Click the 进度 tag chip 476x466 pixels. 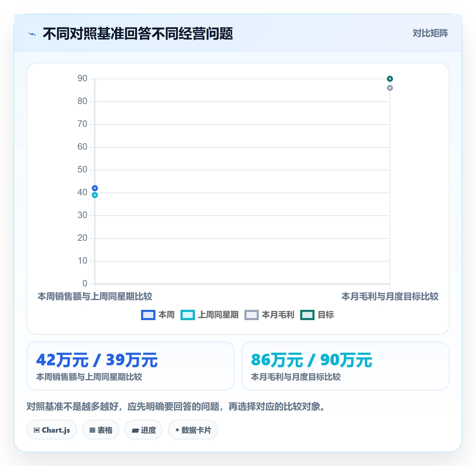click(143, 430)
